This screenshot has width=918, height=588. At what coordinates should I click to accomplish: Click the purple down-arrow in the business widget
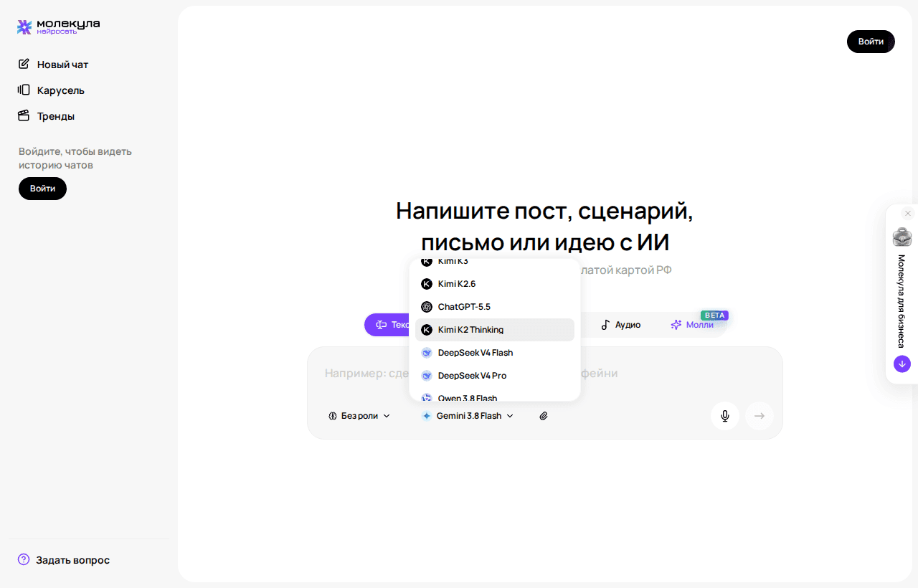pyautogui.click(x=902, y=364)
